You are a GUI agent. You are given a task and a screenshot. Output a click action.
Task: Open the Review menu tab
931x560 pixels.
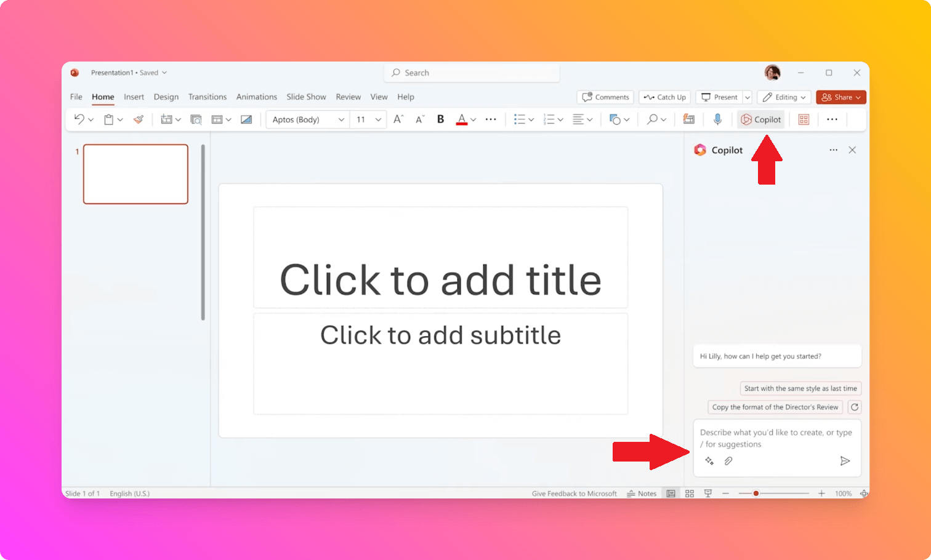(348, 97)
